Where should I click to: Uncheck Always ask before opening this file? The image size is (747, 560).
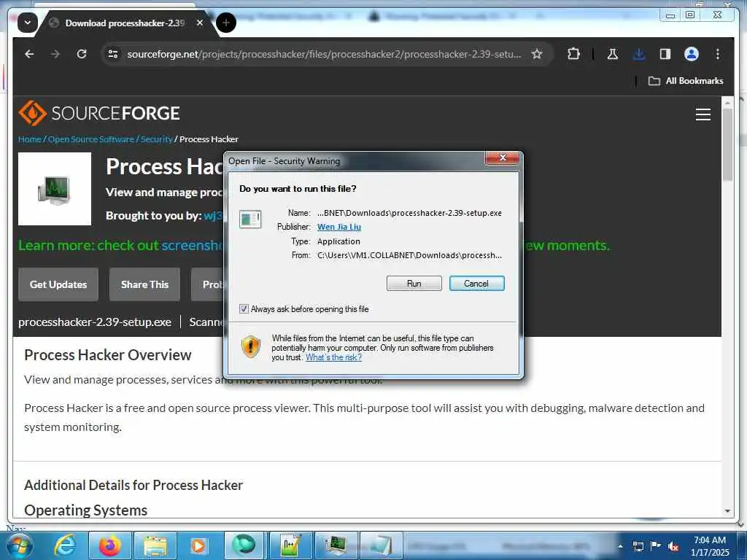pos(244,309)
